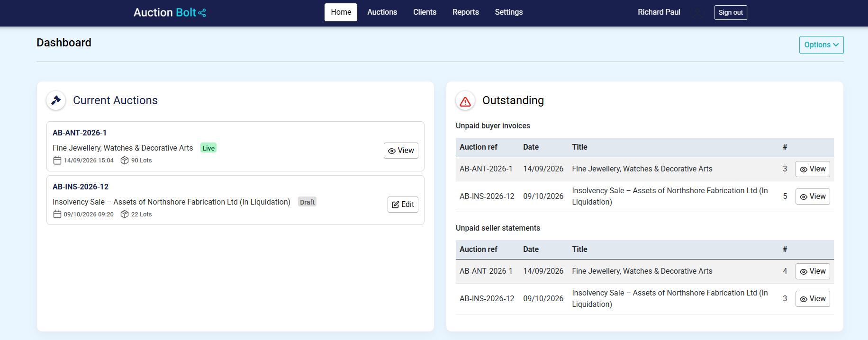View unpaid buyer invoices for AB-ANT-2026-1
This screenshot has height=340, width=868.
813,169
